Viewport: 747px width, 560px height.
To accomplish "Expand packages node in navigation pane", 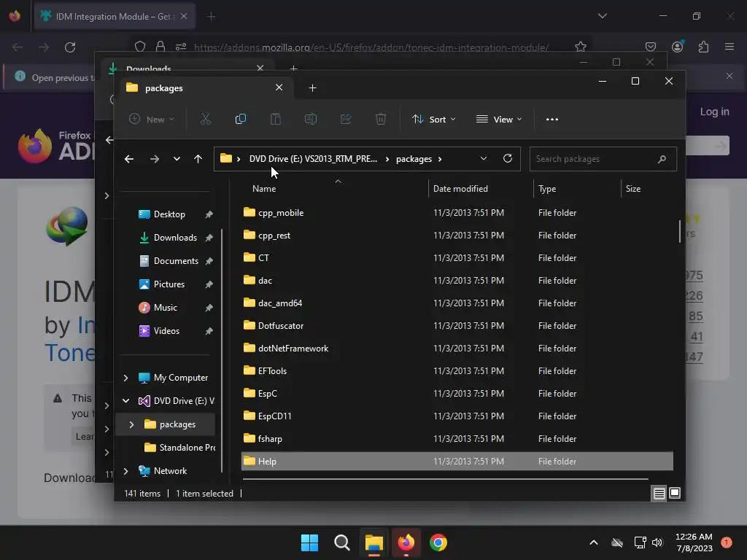I will coord(131,424).
